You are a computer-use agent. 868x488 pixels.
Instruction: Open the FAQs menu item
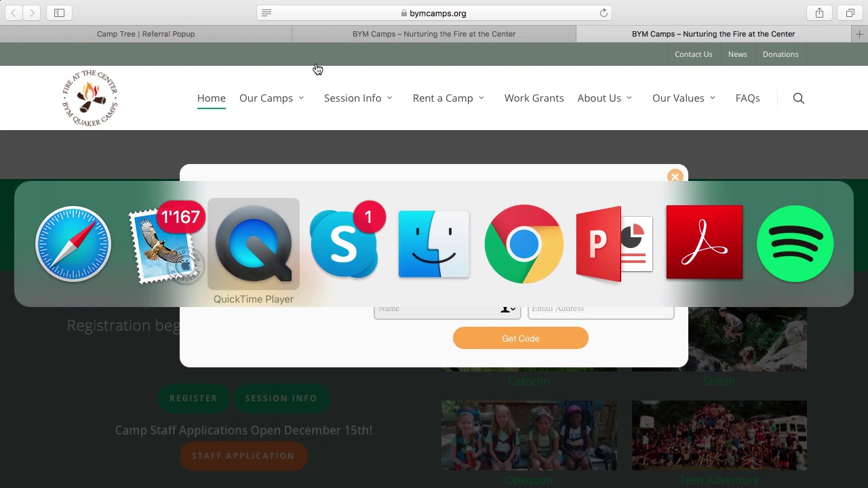[747, 98]
